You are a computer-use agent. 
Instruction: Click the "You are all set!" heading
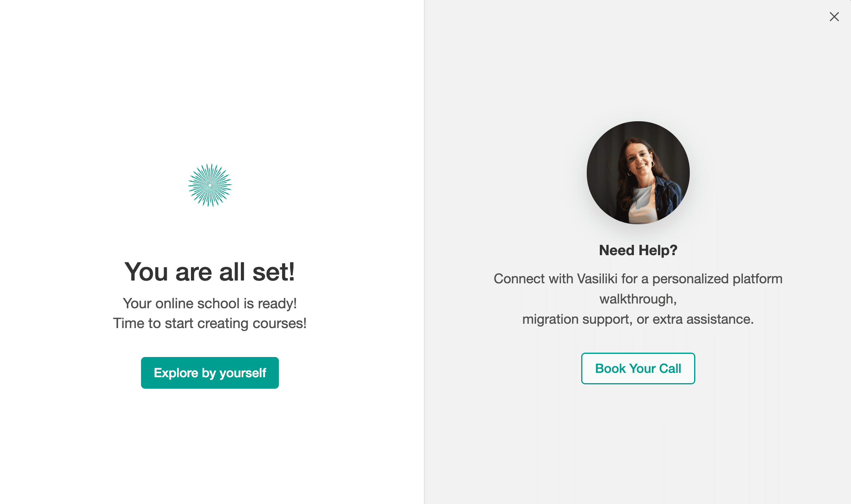[x=210, y=272]
